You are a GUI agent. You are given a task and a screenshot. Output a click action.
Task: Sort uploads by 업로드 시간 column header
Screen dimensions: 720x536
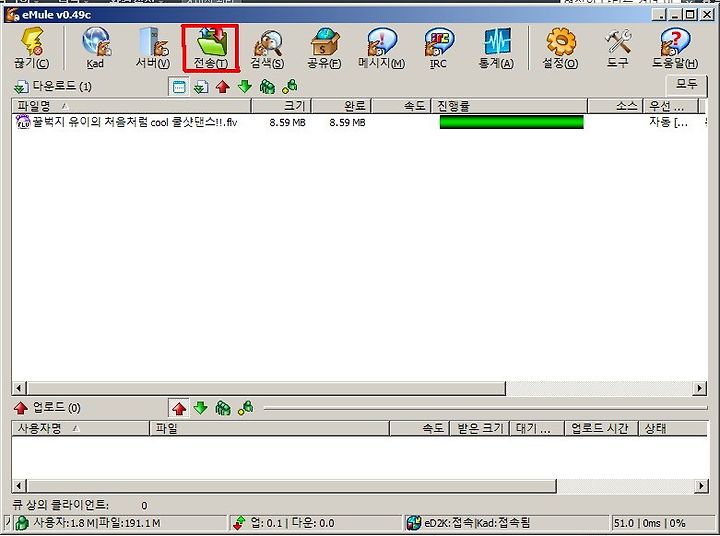click(602, 429)
